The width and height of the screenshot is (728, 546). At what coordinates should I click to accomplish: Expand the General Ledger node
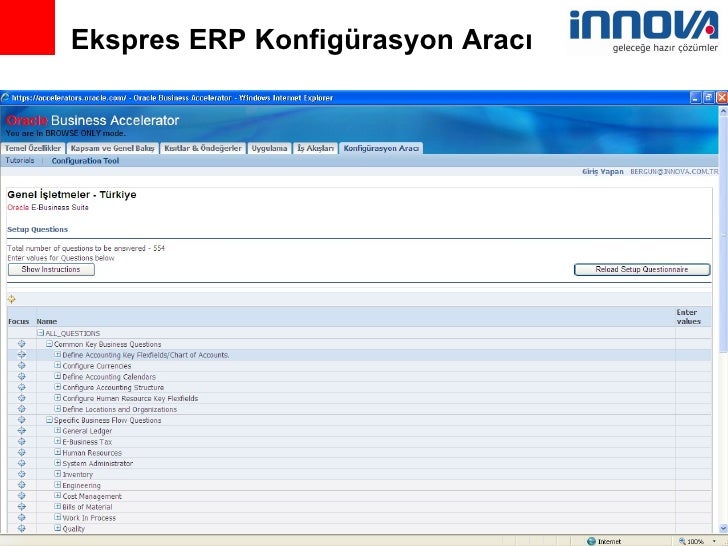click(58, 430)
